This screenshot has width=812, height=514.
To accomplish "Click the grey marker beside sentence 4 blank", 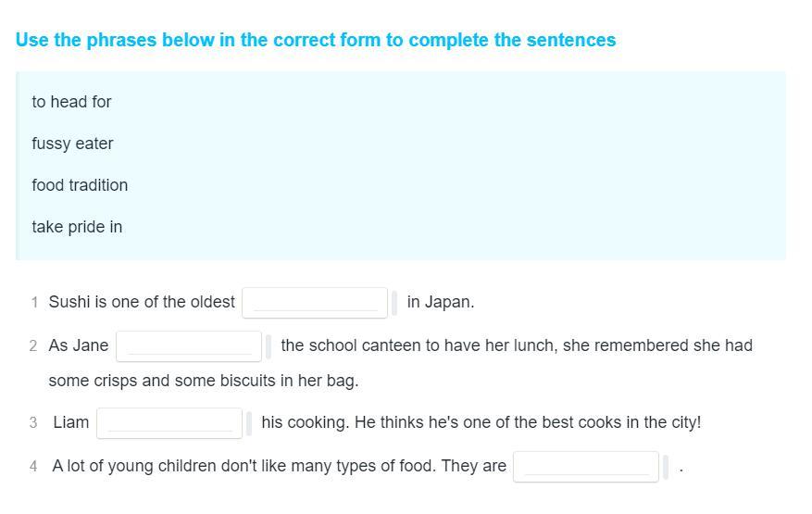I will (x=666, y=467).
